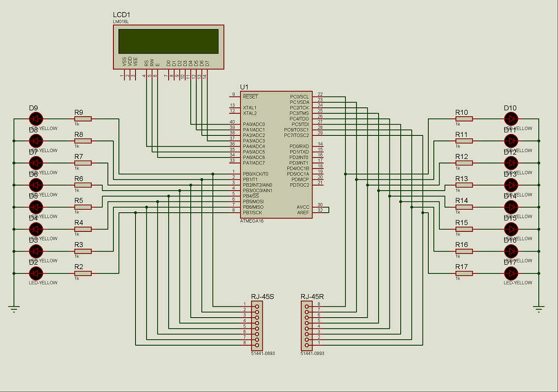Click the PC7/TOSC2 pin label
Viewport: 558px width, 392px height.
[296, 135]
